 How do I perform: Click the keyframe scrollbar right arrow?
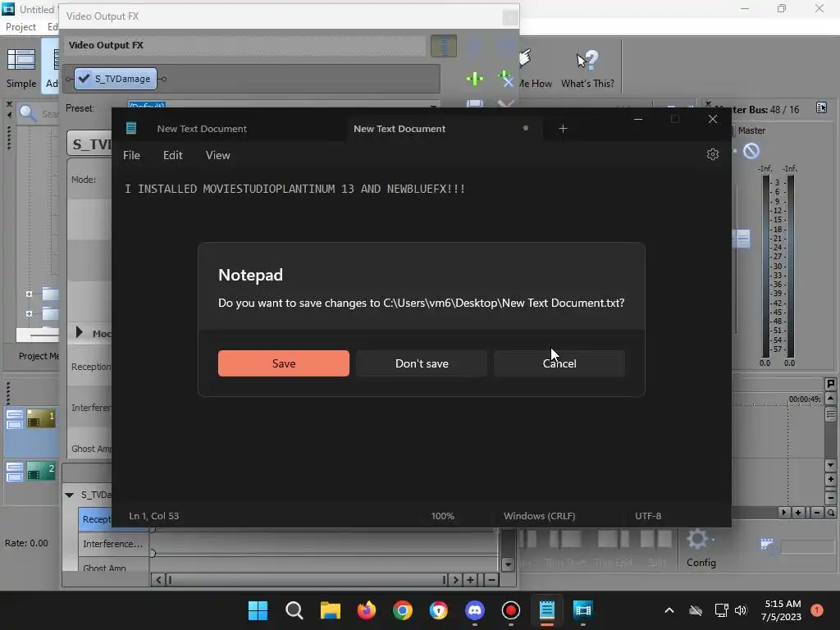[454, 580]
